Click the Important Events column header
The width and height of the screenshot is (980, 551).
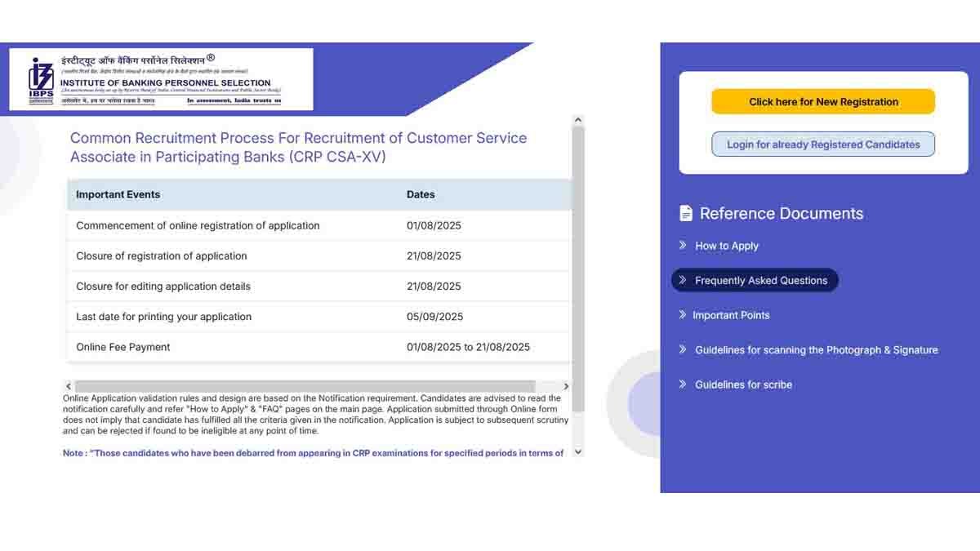[x=118, y=194]
